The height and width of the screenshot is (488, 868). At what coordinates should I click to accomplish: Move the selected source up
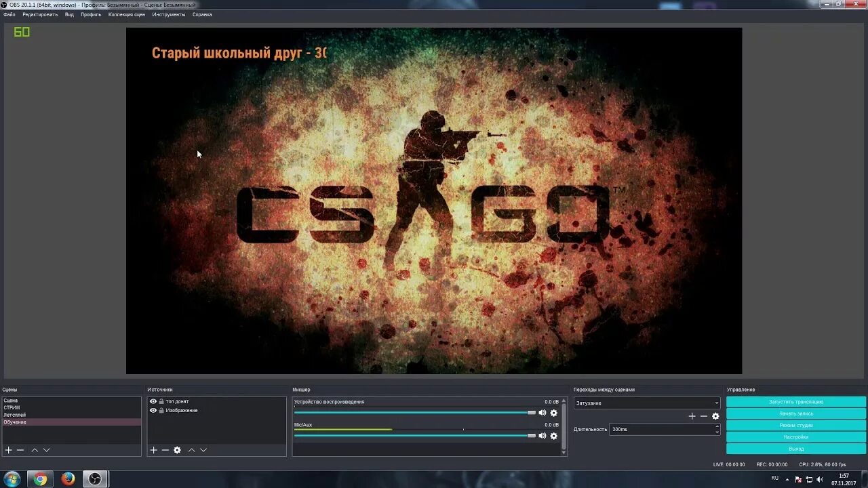coord(191,450)
